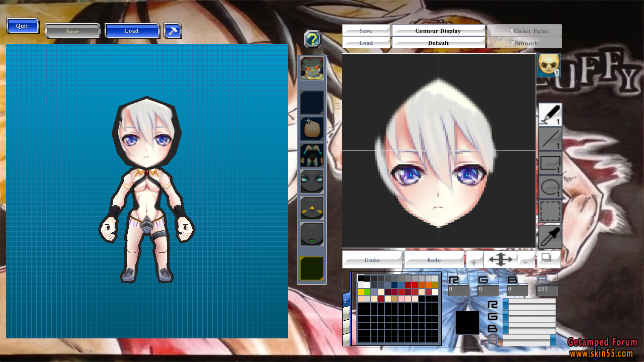Adjust the G green slider
The image size is (644, 362).
(529, 316)
